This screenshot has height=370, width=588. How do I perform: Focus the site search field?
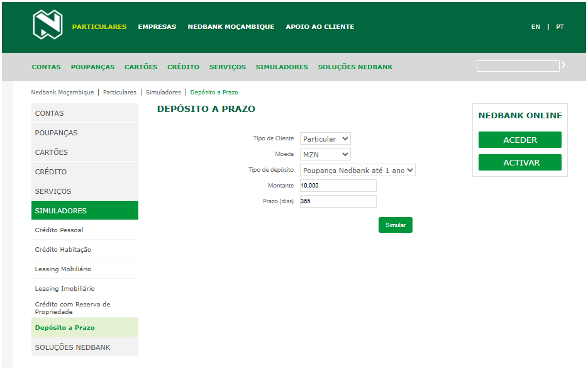[x=518, y=66]
